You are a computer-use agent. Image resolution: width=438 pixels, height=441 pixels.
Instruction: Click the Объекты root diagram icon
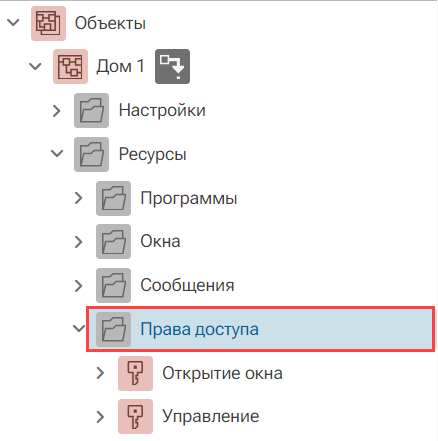48,23
